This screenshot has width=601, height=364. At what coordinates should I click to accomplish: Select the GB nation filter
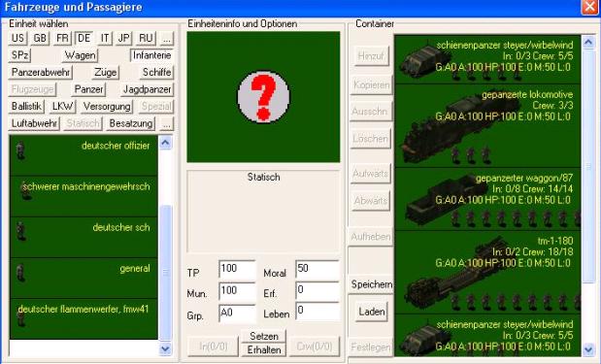[x=40, y=38]
